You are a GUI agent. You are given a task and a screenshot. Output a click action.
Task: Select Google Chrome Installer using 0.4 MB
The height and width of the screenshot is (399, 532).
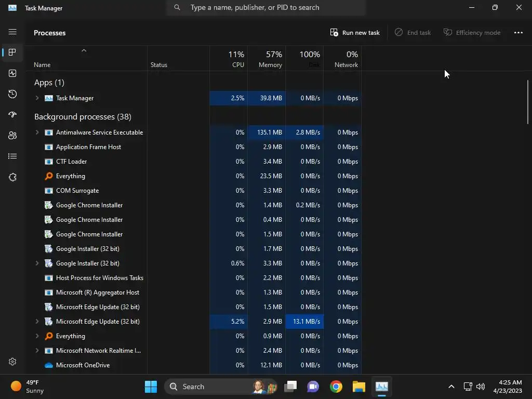[x=194, y=220]
